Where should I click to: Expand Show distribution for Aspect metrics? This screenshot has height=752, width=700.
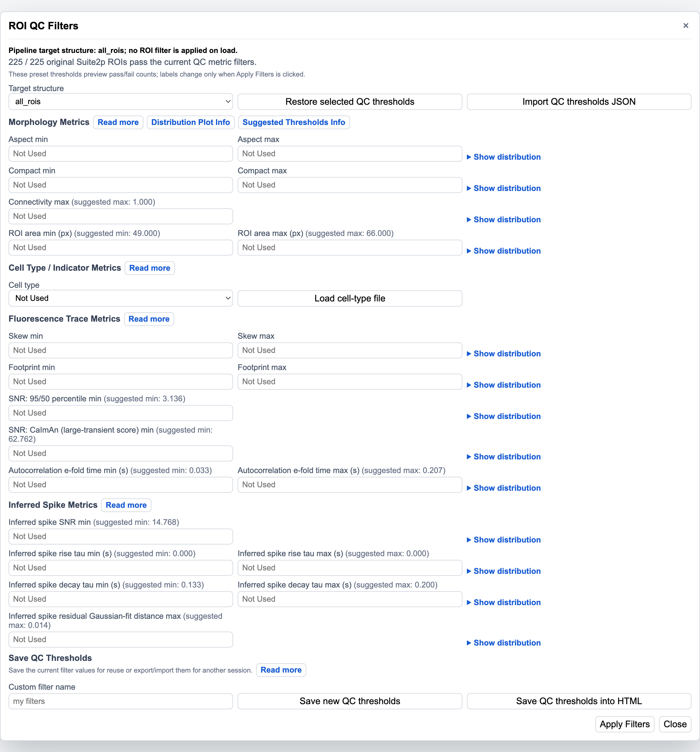[x=504, y=157]
